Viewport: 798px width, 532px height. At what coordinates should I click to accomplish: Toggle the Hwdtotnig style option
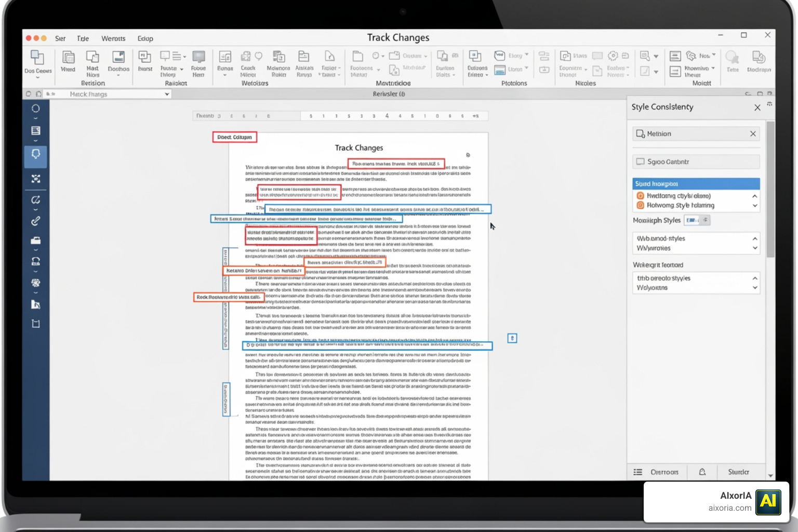click(x=640, y=196)
